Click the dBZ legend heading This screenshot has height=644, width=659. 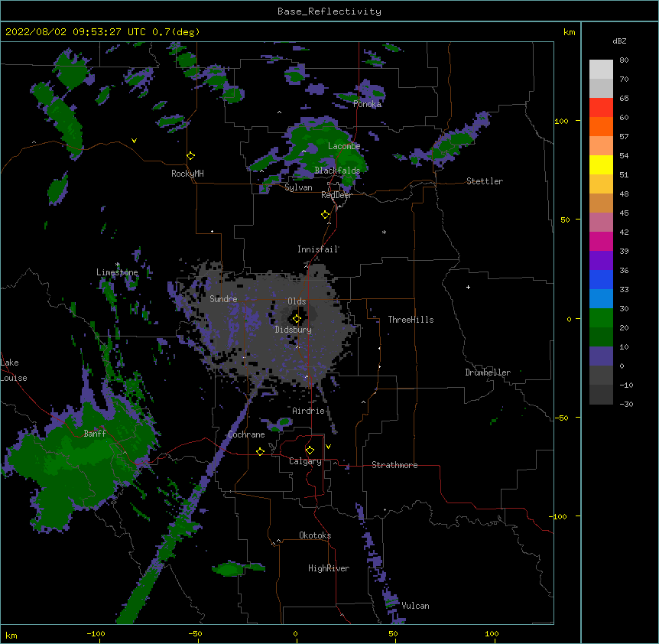coord(619,41)
